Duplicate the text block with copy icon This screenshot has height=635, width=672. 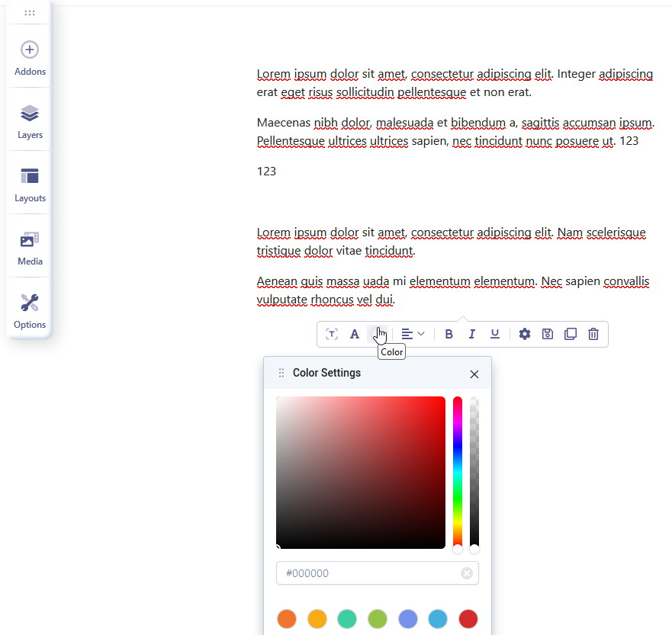[x=570, y=334]
